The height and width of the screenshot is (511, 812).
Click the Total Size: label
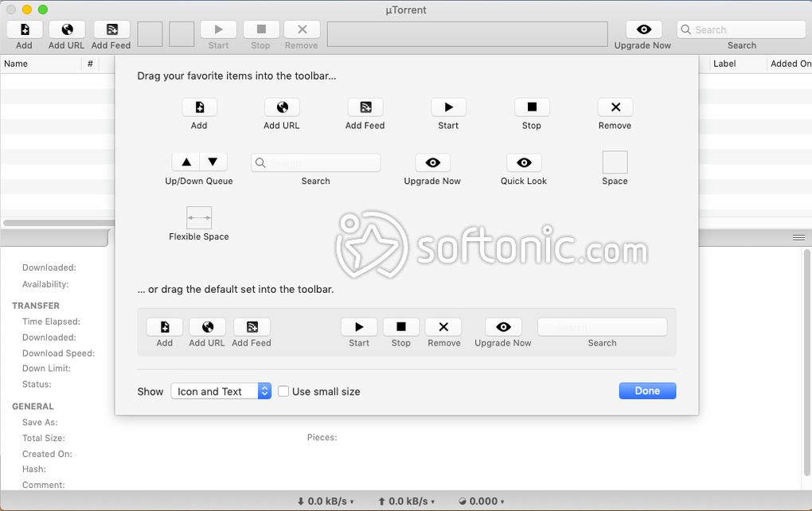44,438
